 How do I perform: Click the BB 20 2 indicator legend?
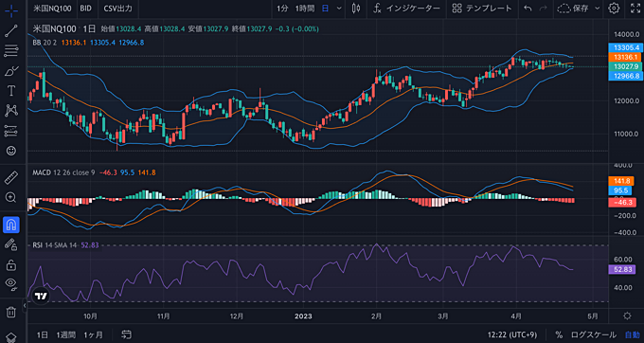tap(45, 43)
